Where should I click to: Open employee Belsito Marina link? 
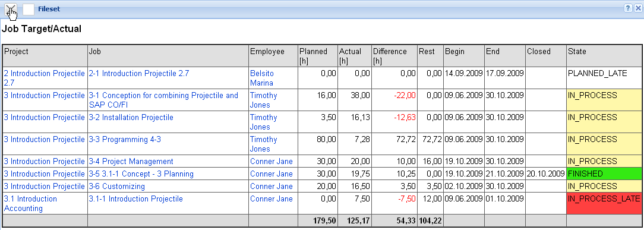click(262, 78)
